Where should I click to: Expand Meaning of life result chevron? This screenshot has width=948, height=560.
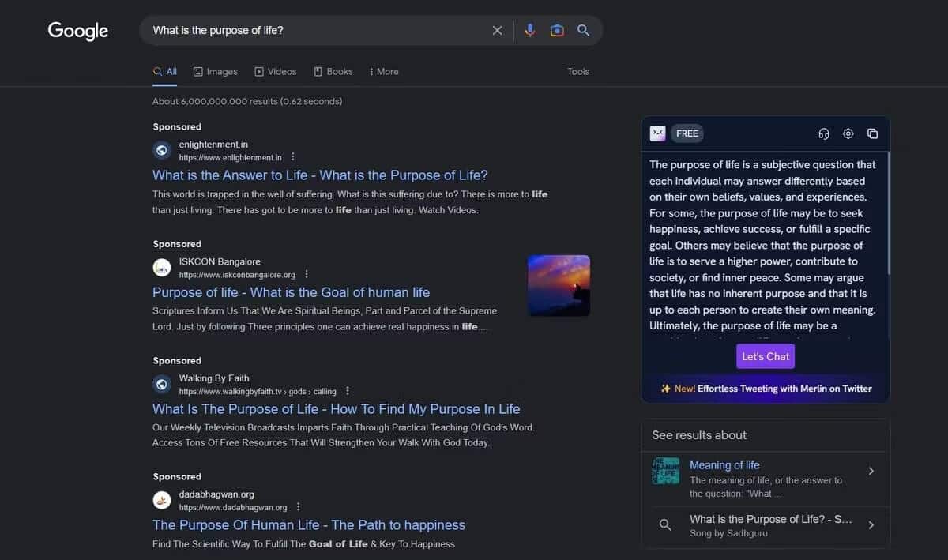pos(871,471)
